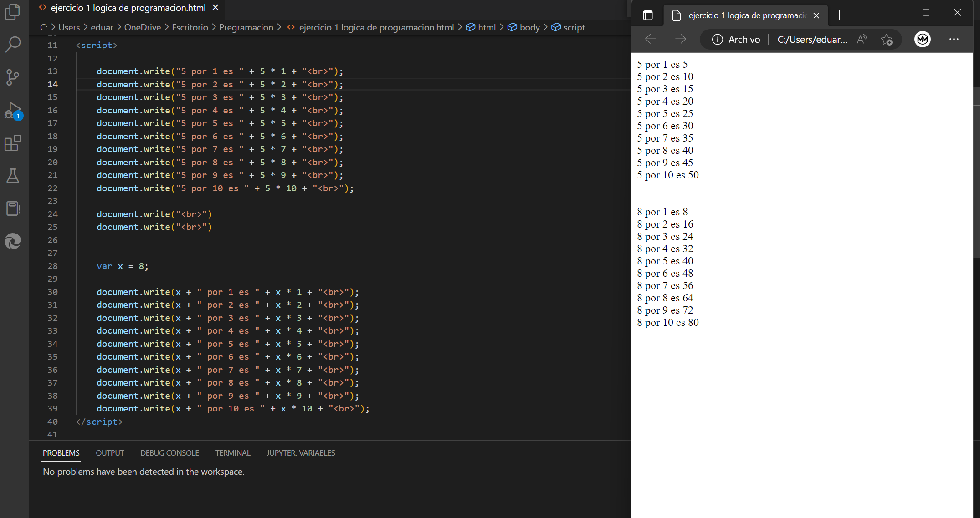Click the closing </script> tag line

click(x=99, y=422)
